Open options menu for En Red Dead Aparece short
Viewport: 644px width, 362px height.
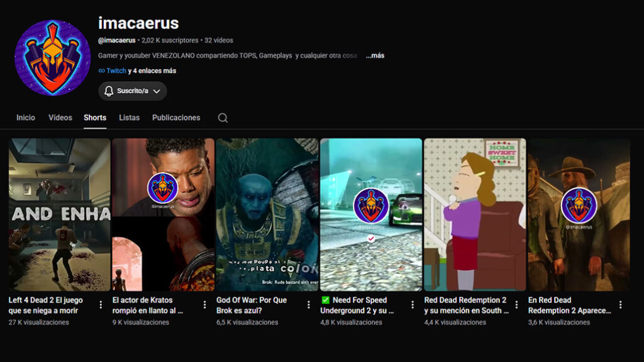click(x=620, y=305)
